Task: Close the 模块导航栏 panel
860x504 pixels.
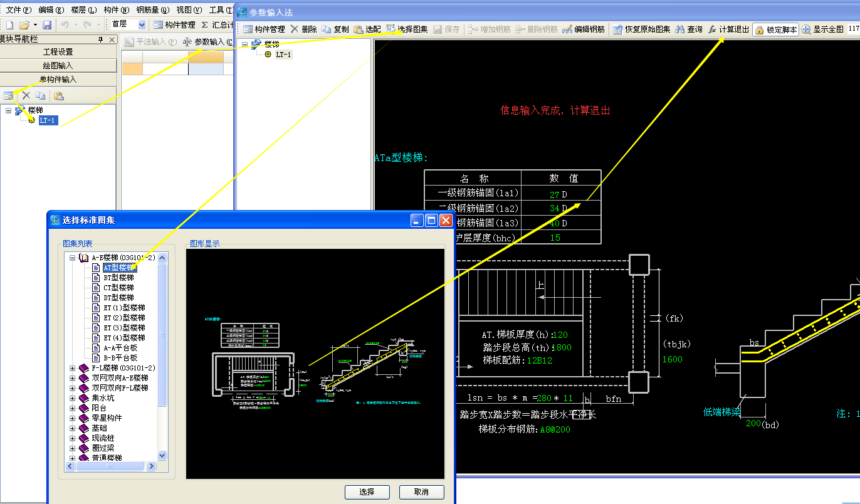Action: (x=112, y=39)
